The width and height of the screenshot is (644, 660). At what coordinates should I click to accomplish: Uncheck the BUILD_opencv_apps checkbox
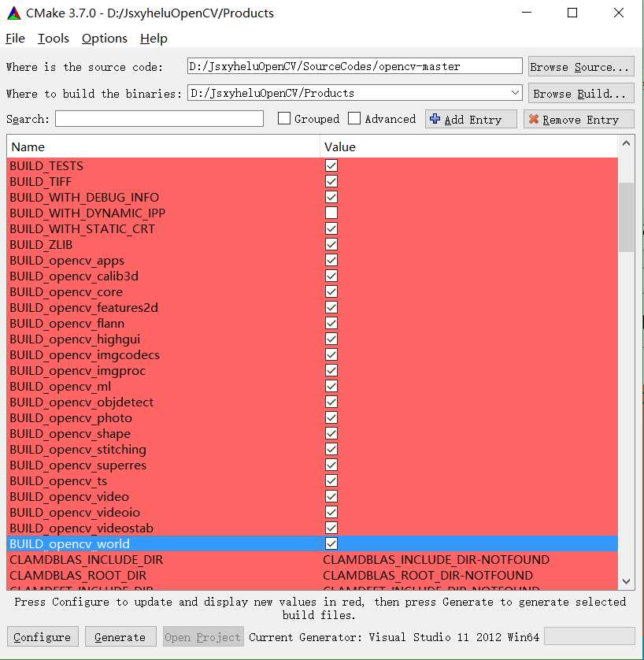[x=331, y=260]
